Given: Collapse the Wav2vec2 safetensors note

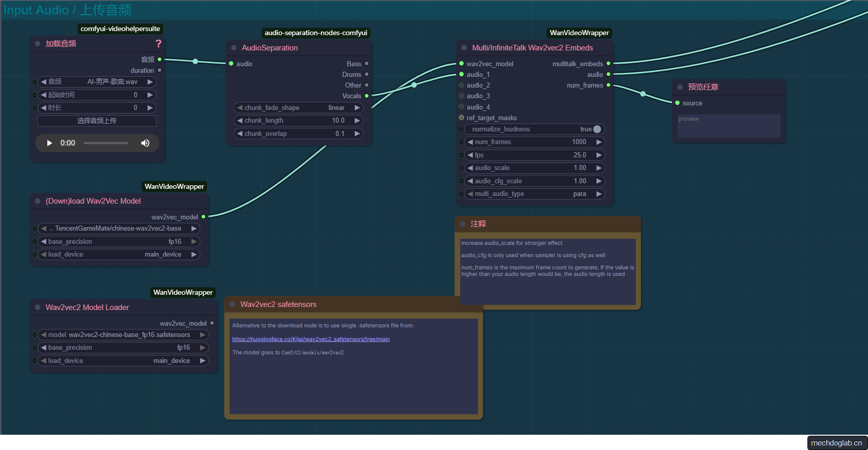Looking at the screenshot, I should pos(232,304).
